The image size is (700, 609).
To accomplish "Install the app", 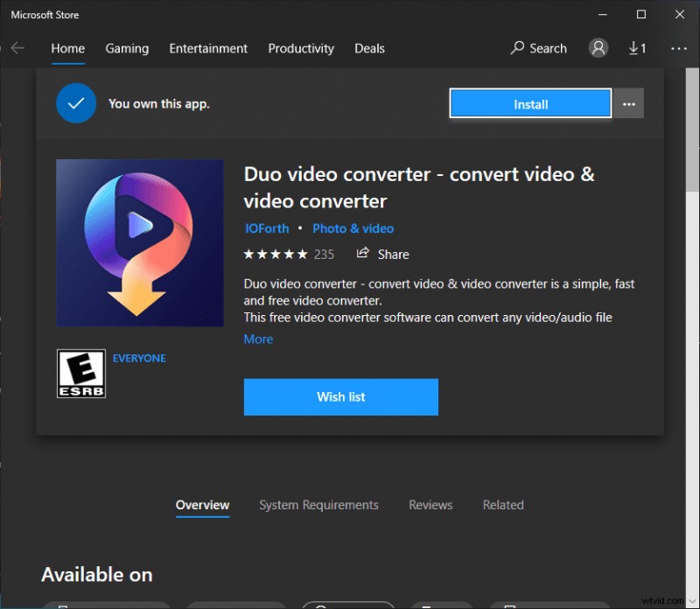I will 529,103.
